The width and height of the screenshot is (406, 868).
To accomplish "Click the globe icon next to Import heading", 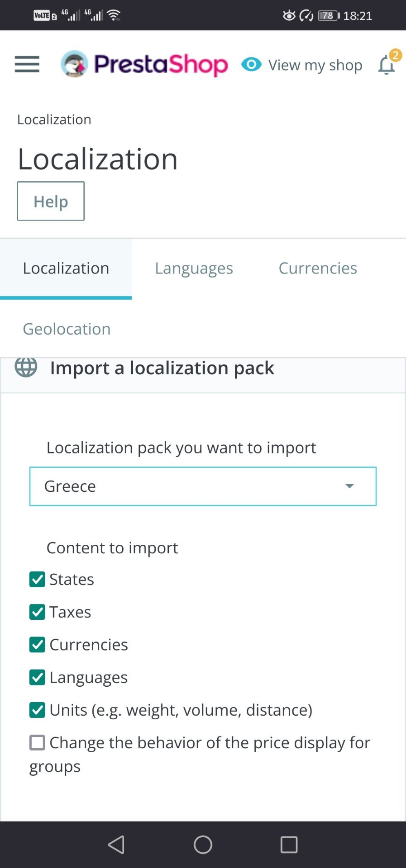I will point(26,367).
